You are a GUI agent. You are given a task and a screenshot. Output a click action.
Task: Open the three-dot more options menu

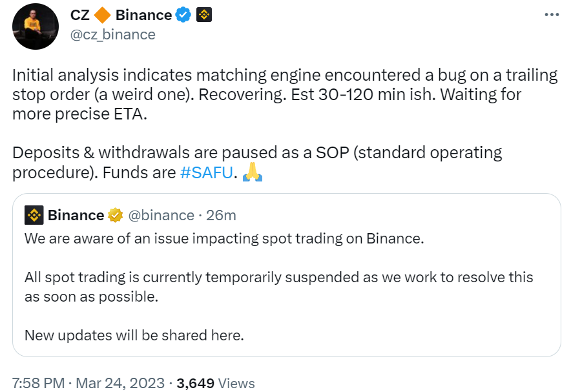click(x=550, y=14)
